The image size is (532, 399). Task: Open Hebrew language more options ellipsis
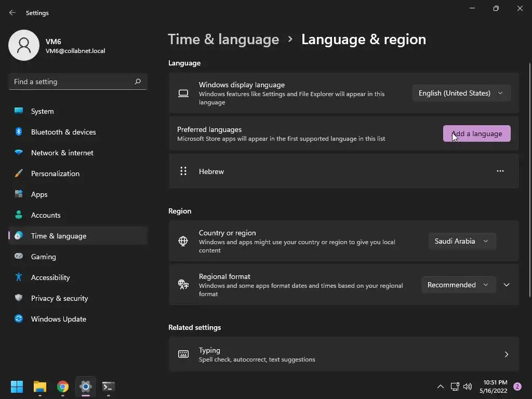500,171
